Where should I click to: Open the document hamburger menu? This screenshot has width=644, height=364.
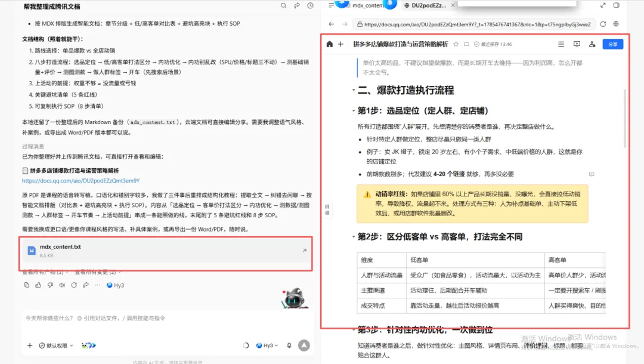(561, 44)
